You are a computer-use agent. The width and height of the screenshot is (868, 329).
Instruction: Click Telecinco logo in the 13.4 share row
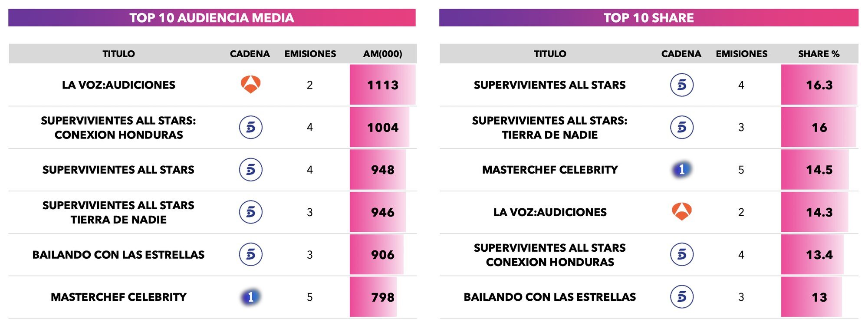point(682,254)
